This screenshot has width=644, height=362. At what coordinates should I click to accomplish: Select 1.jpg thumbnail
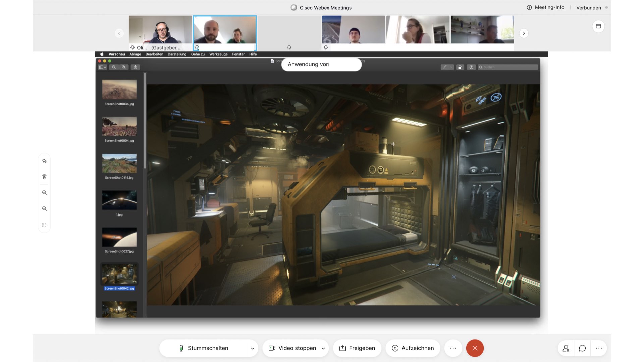[119, 200]
